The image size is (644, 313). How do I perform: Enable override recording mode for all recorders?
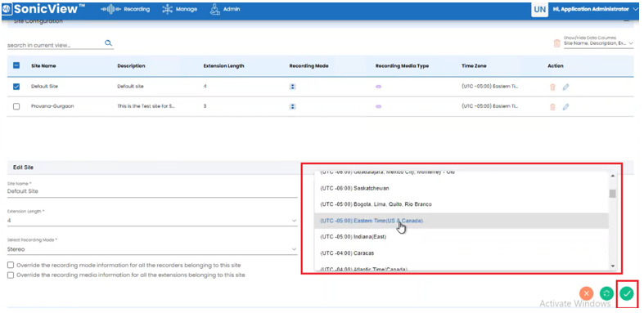click(x=11, y=265)
